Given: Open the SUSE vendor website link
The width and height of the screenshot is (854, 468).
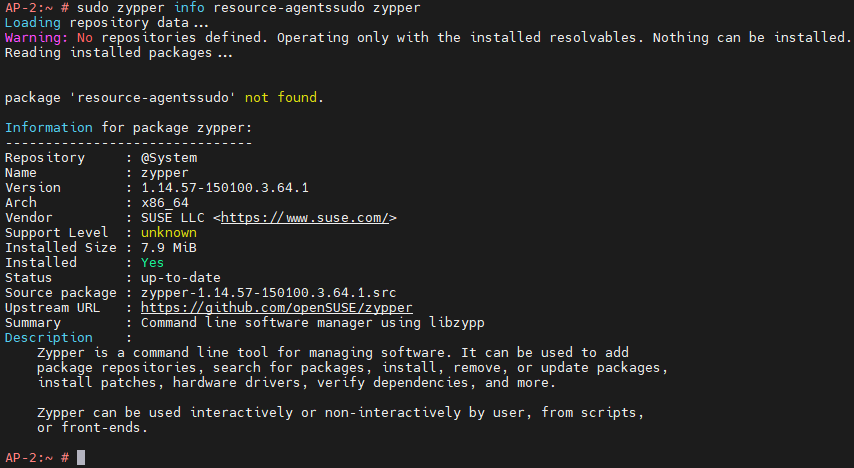Looking at the screenshot, I should click(x=305, y=218).
